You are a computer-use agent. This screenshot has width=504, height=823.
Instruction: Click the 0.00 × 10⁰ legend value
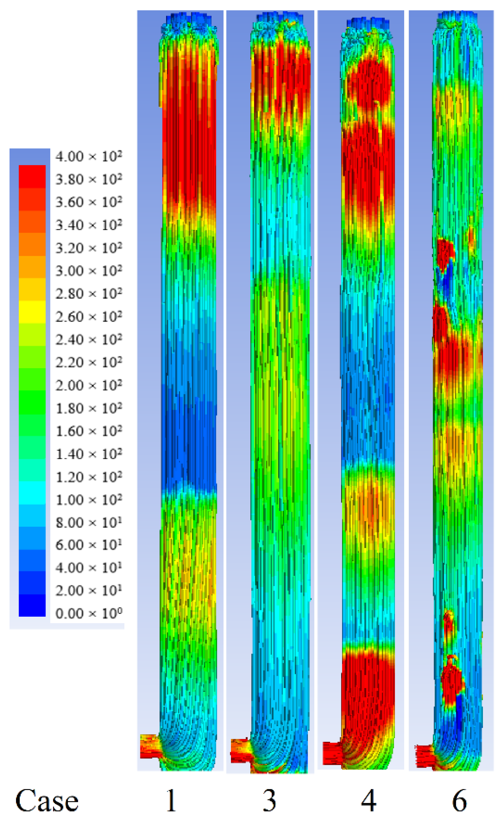pos(89,613)
